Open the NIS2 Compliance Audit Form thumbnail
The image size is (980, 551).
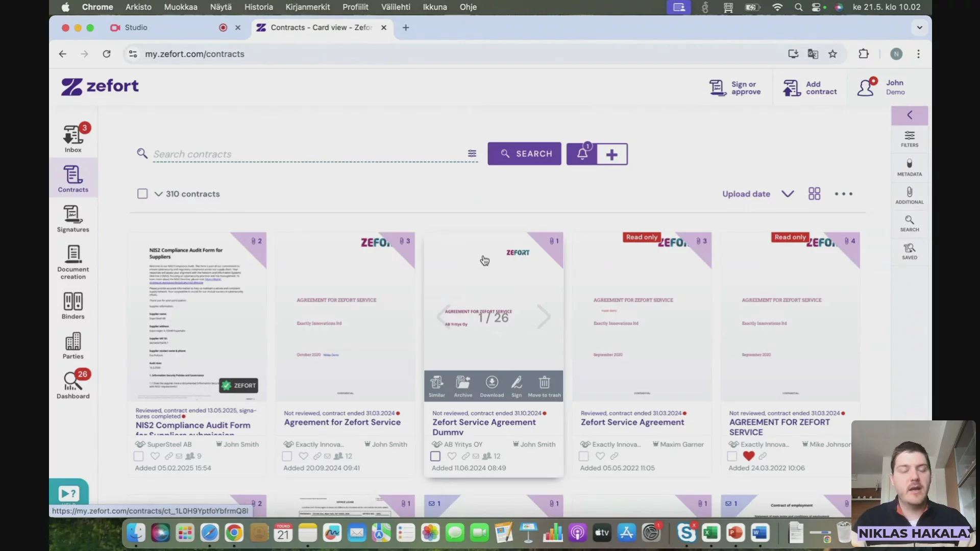[x=197, y=317]
